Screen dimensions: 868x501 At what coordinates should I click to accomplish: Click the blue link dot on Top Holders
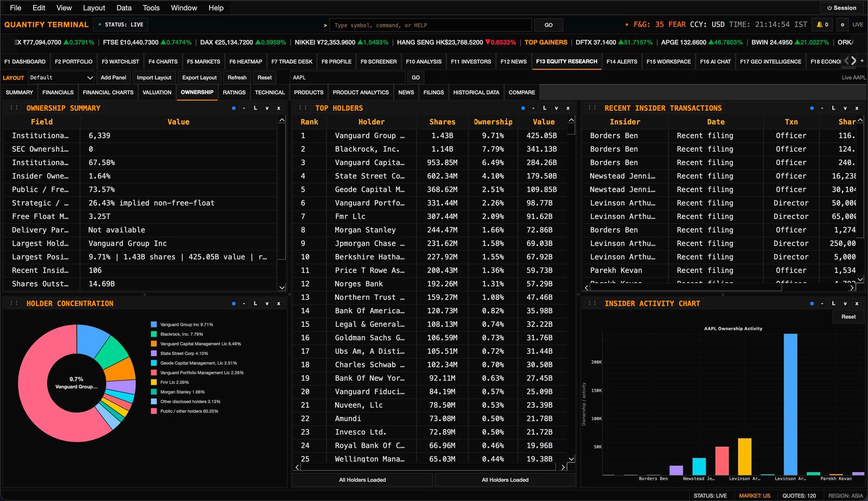tap(523, 108)
